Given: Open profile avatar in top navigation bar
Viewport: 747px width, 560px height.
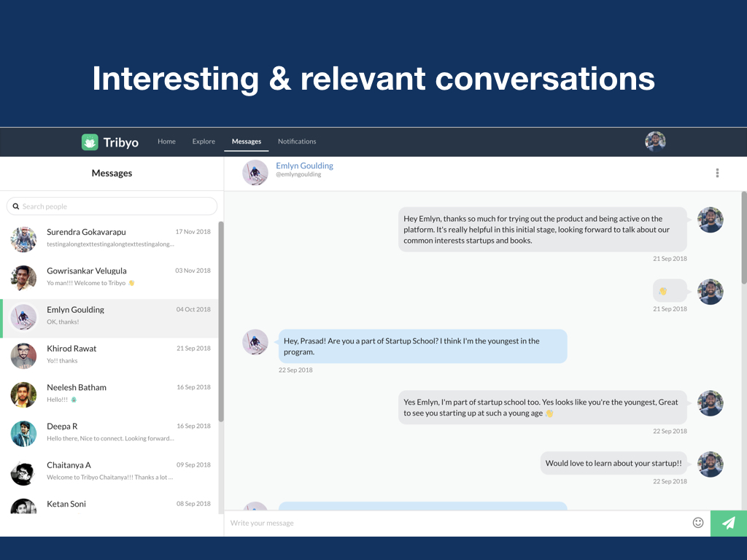Looking at the screenshot, I should click(x=655, y=141).
